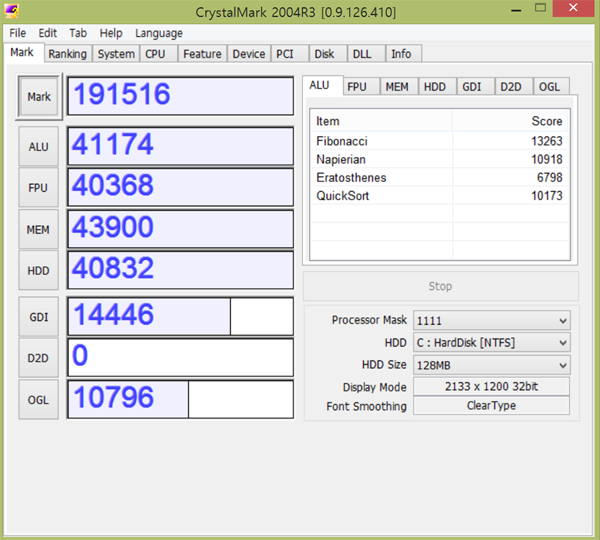Close the CrystalMark window
The height and width of the screenshot is (540, 600).
tap(573, 8)
